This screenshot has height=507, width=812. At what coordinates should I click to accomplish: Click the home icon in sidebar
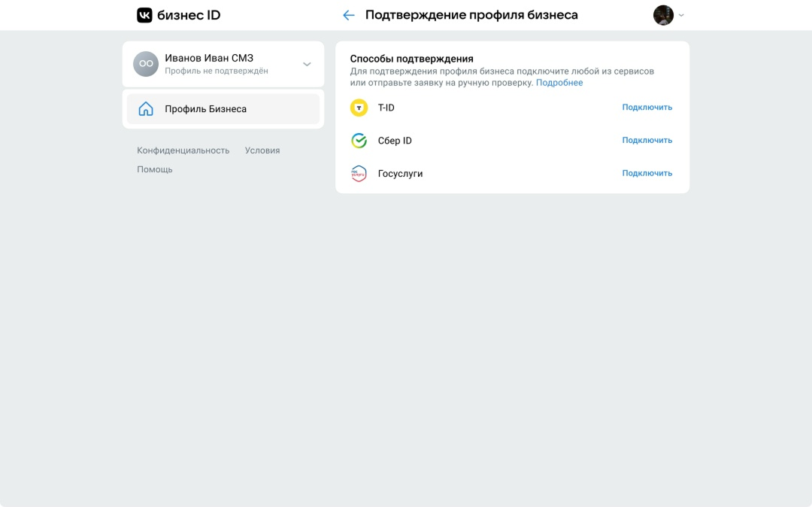[x=146, y=109]
